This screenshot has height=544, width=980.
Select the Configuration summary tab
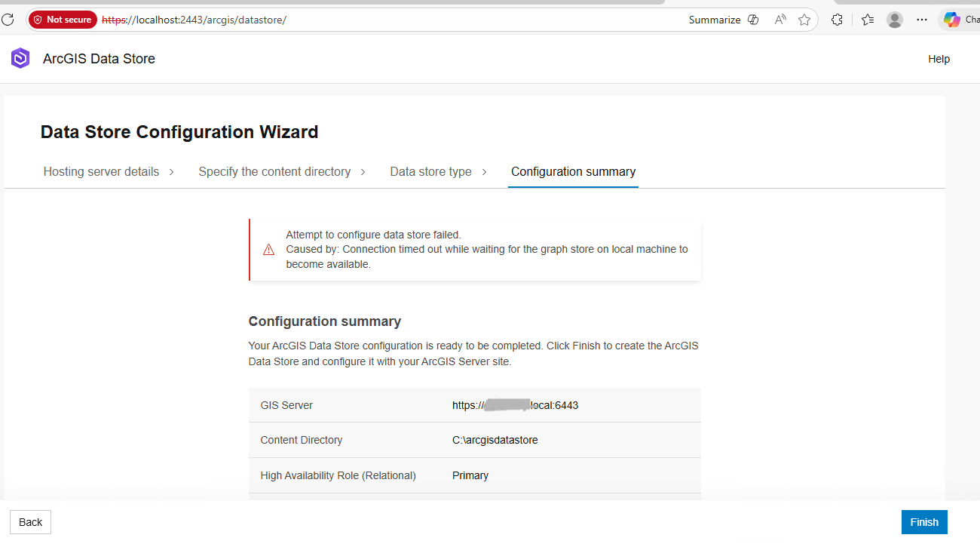(x=573, y=172)
